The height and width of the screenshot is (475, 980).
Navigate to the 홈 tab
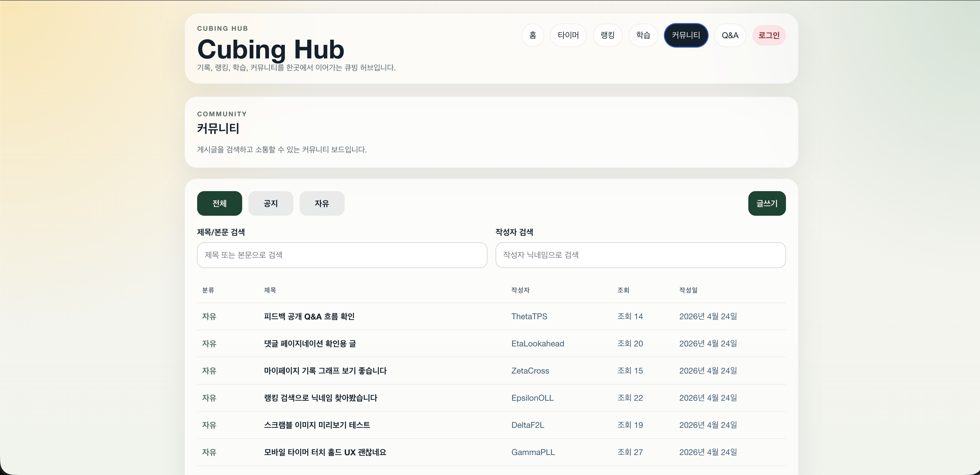pyautogui.click(x=532, y=35)
